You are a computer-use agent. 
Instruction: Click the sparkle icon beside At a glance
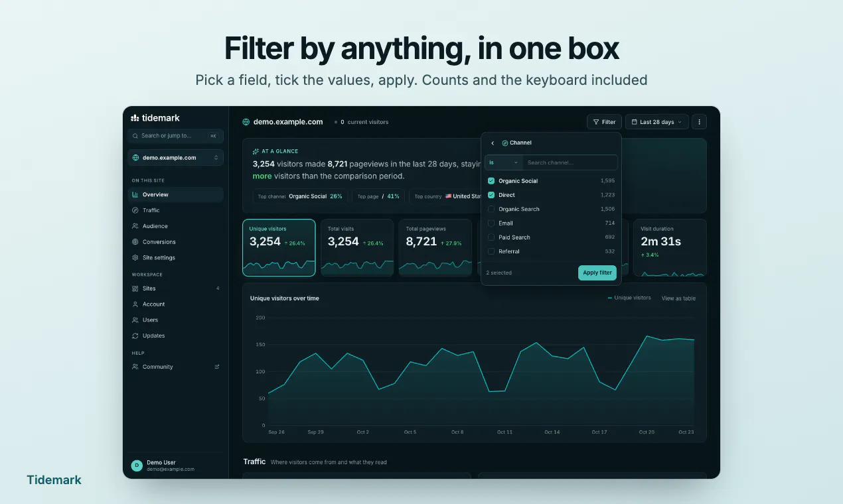256,151
